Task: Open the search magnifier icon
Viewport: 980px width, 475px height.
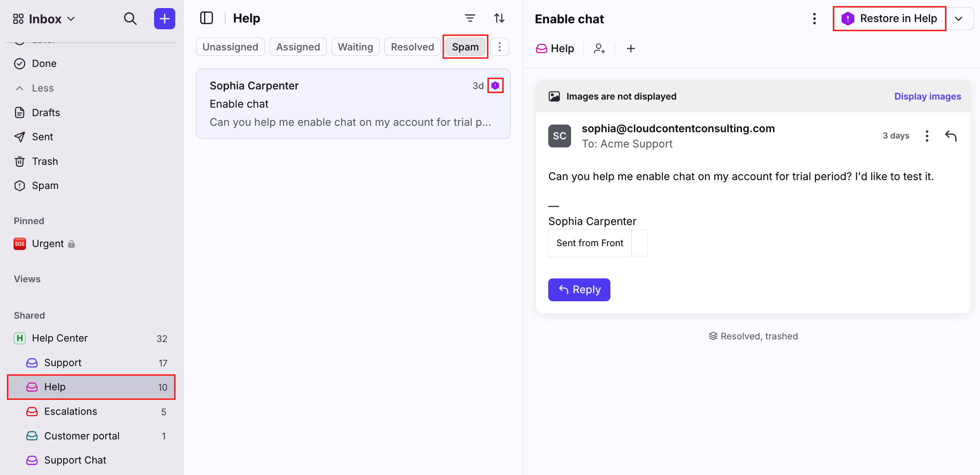Action: (x=130, y=19)
